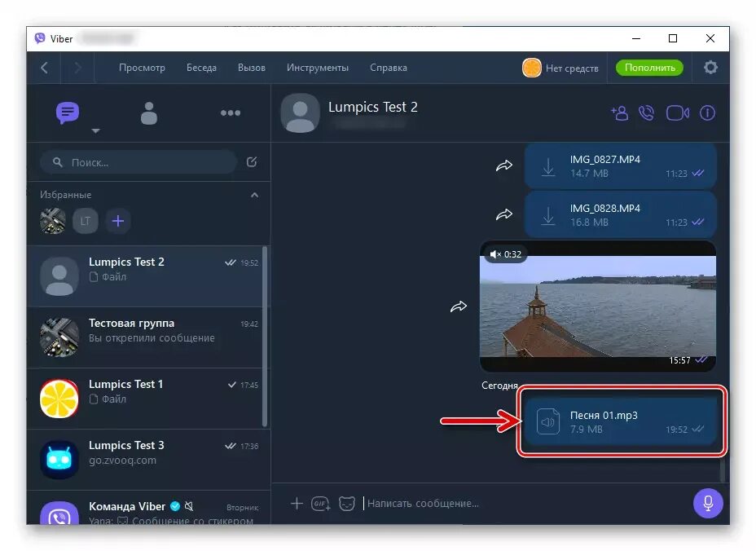Download the IMG_0827.MP4 file
Image resolution: width=756 pixels, height=551 pixels.
point(548,166)
